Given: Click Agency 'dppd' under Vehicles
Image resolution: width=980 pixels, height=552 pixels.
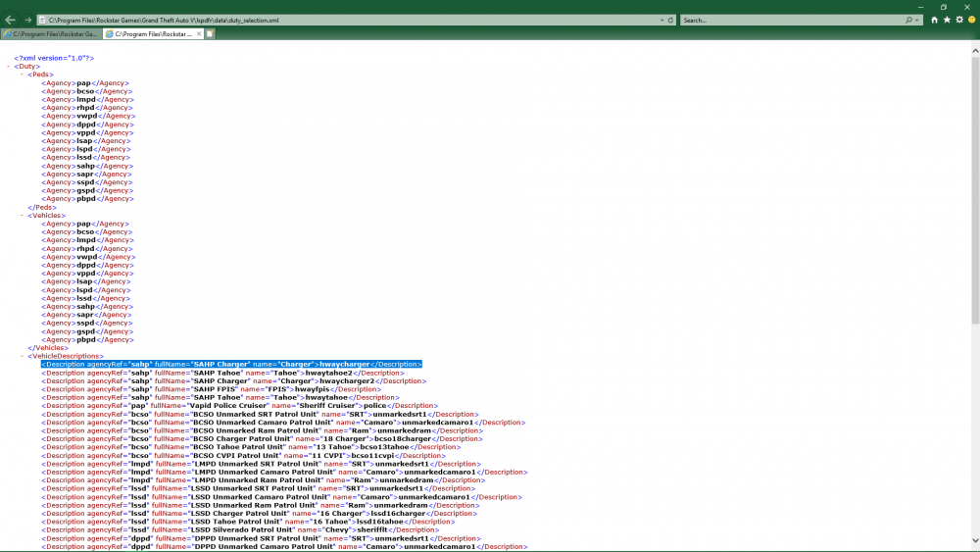Looking at the screenshot, I should [87, 265].
